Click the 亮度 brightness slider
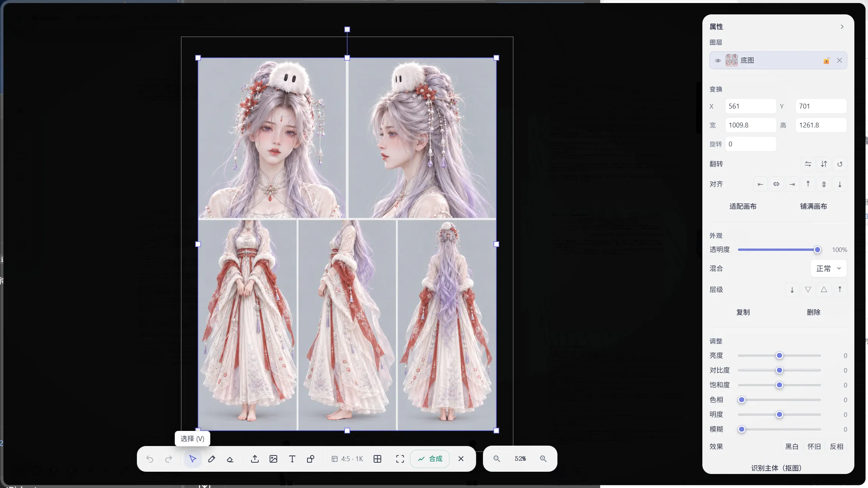 [x=779, y=356]
